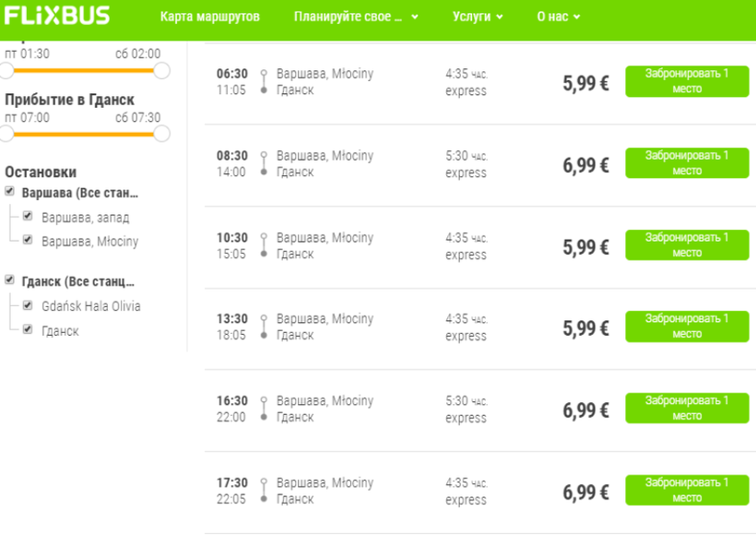Open the Услуги dropdown menu
Image resolution: width=756 pixels, height=535 pixels.
(478, 17)
